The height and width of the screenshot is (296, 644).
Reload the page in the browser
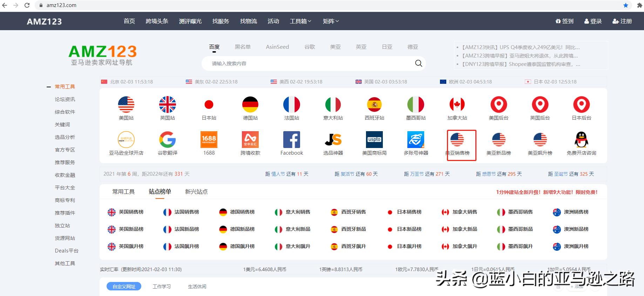[27, 5]
